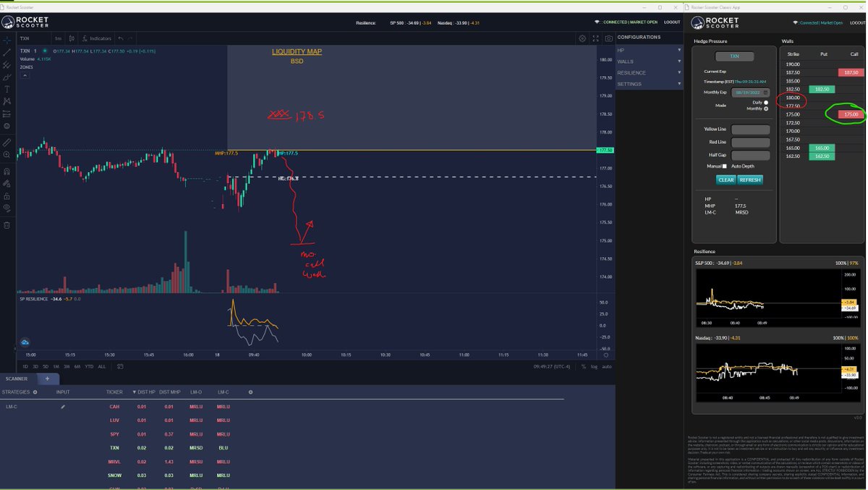Take chart snapshot with camera icon
This screenshot has width=868, height=490.
(609, 38)
